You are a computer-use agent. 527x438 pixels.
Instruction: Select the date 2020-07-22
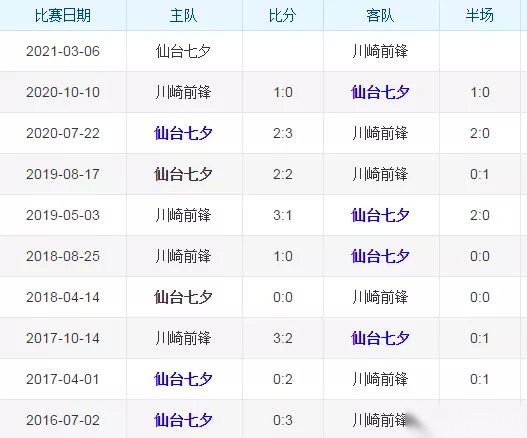(x=63, y=133)
